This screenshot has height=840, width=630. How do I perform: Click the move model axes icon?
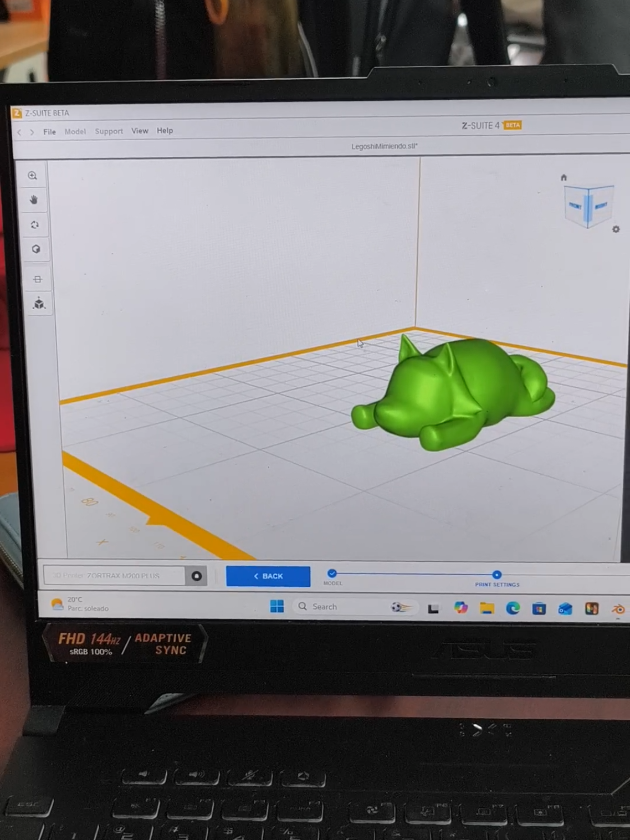pos(39,304)
